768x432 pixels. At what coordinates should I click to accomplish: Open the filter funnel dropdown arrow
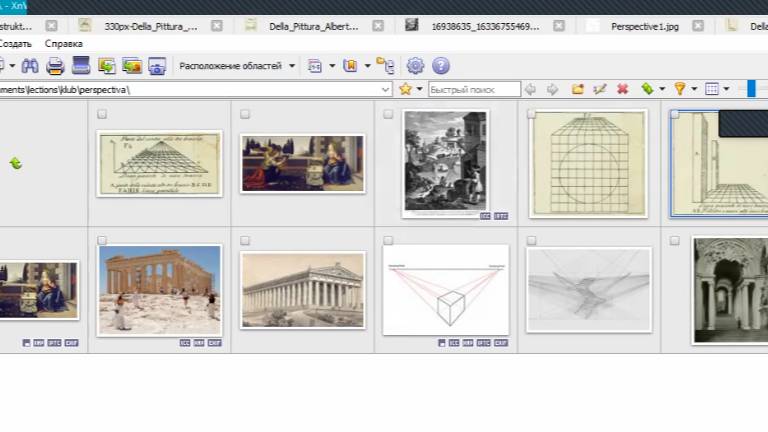coord(694,89)
